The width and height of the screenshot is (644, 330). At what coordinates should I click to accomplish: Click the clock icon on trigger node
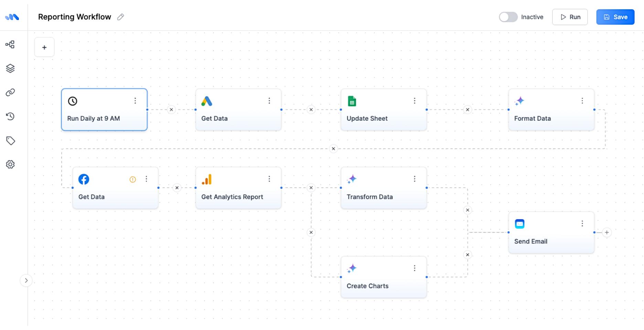[73, 101]
